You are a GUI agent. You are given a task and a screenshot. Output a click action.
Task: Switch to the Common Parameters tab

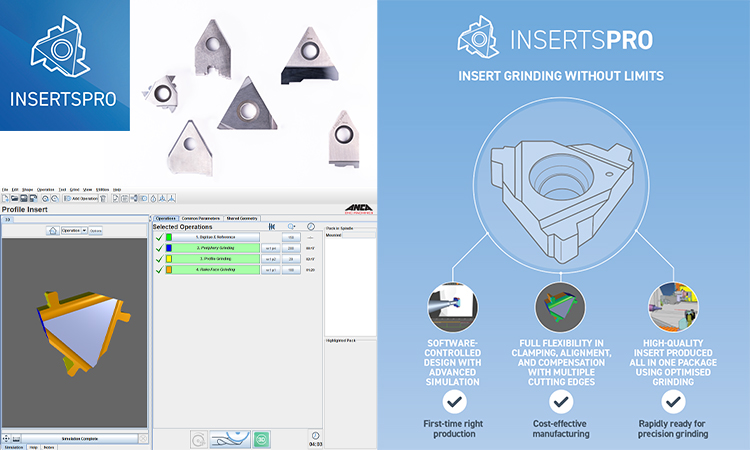pyautogui.click(x=202, y=217)
